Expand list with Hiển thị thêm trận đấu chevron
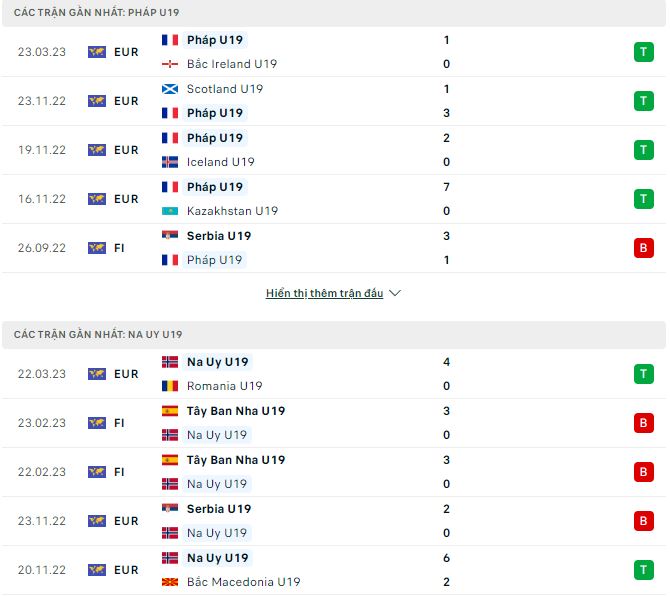The width and height of the screenshot is (670, 596). (x=395, y=294)
